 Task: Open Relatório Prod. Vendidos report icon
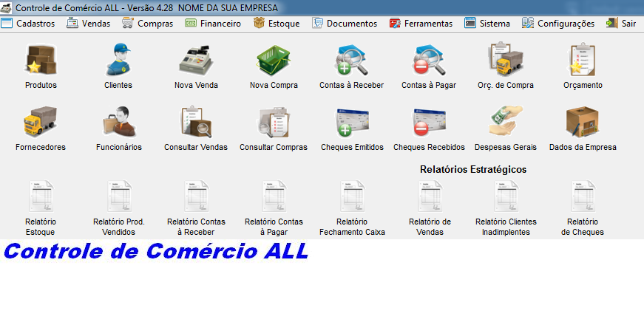pos(119,196)
